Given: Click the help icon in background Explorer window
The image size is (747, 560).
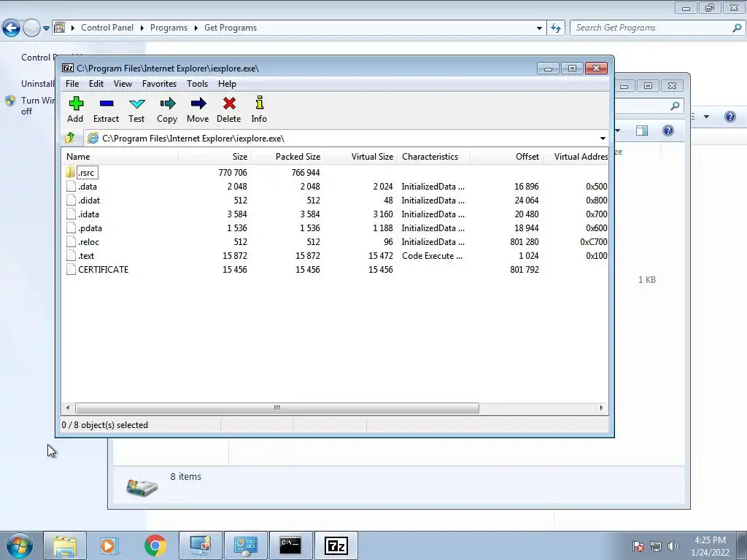Looking at the screenshot, I should 668,131.
